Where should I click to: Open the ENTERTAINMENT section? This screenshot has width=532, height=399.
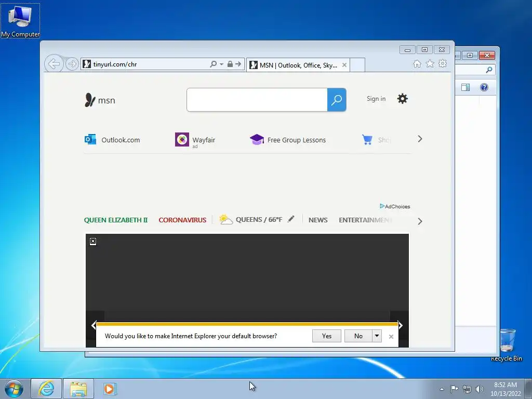click(365, 220)
